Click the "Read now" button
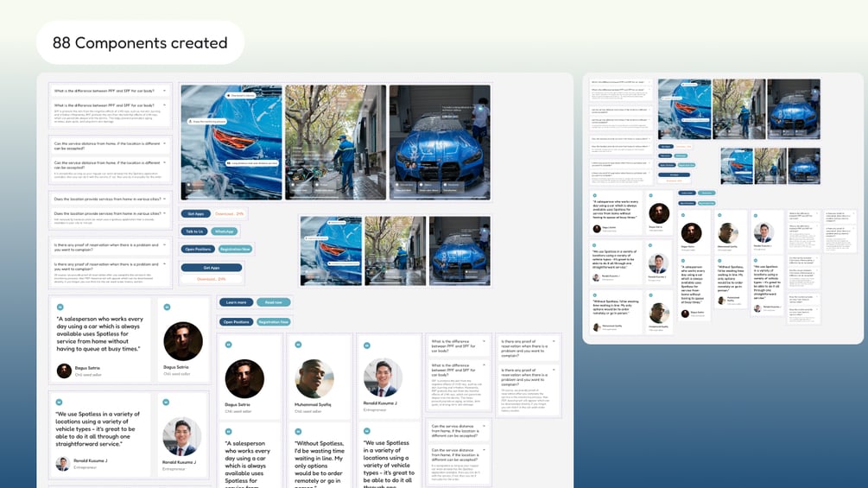This screenshot has width=868, height=488. (274, 302)
